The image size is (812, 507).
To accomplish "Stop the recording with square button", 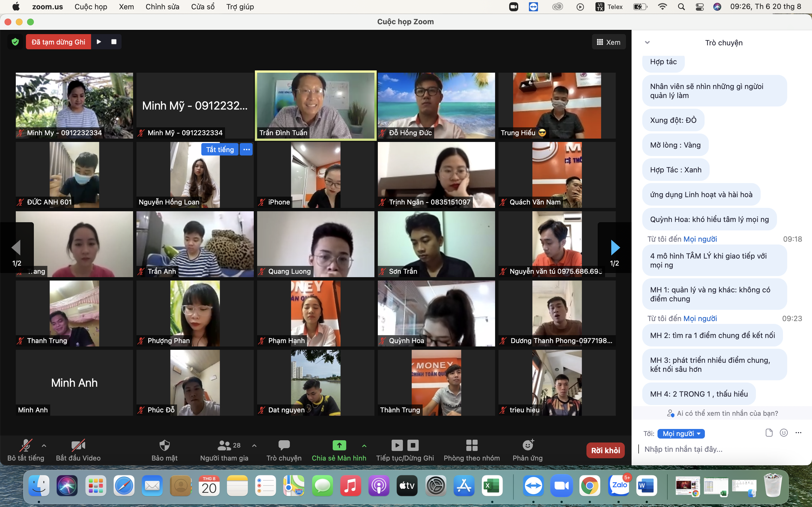I will click(x=114, y=42).
